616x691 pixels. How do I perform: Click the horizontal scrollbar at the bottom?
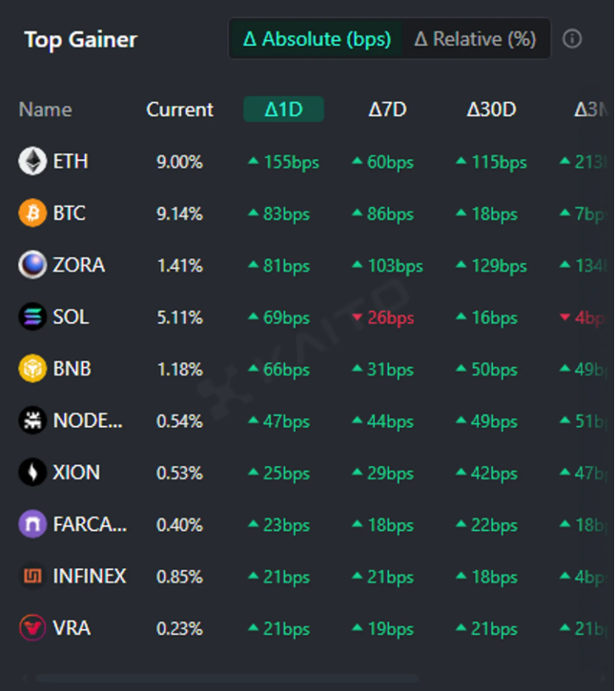coord(229,679)
